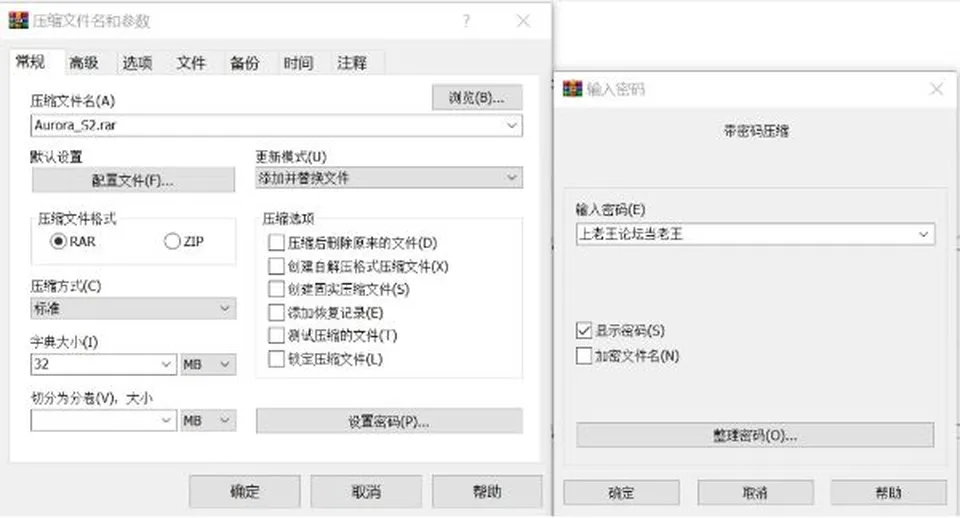The height and width of the screenshot is (518, 960).
Task: Open the dictionary size 32 dropdown
Action: pyautogui.click(x=166, y=364)
